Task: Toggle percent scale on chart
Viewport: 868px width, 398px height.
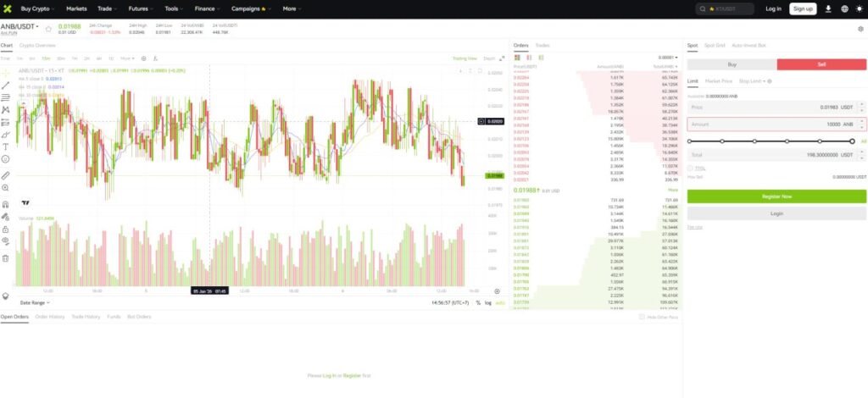Action: [x=478, y=302]
